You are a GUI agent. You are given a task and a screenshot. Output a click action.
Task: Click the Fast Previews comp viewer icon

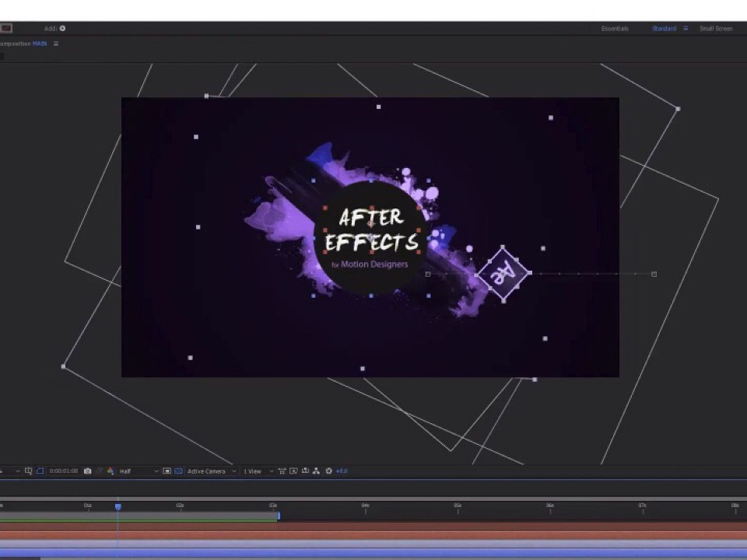[x=293, y=471]
